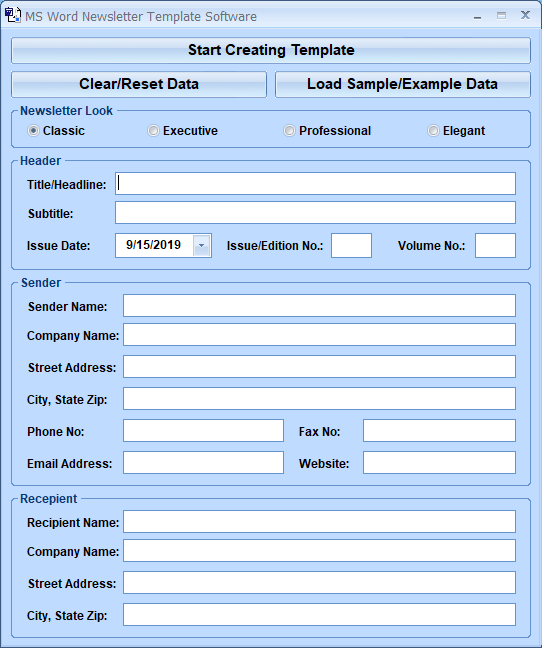Viewport: 542px width, 648px height.
Task: Click the Issue Date label
Action: pos(58,246)
